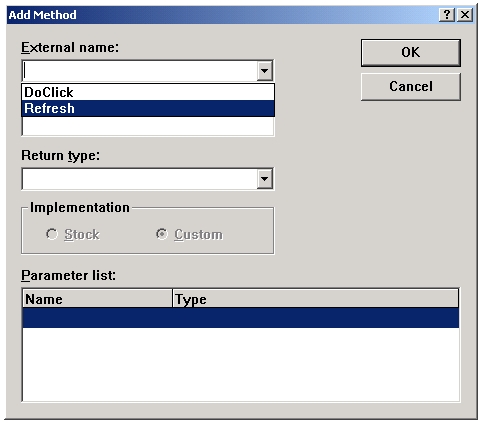Click the blank row below Refresh
Image resolution: width=483 pixels, height=423 pixels.
click(148, 126)
